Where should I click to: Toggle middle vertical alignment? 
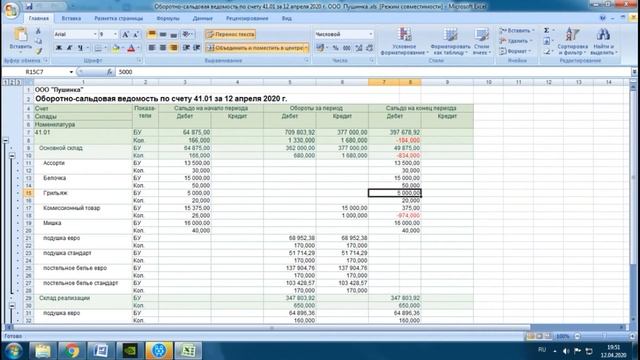coord(163,34)
